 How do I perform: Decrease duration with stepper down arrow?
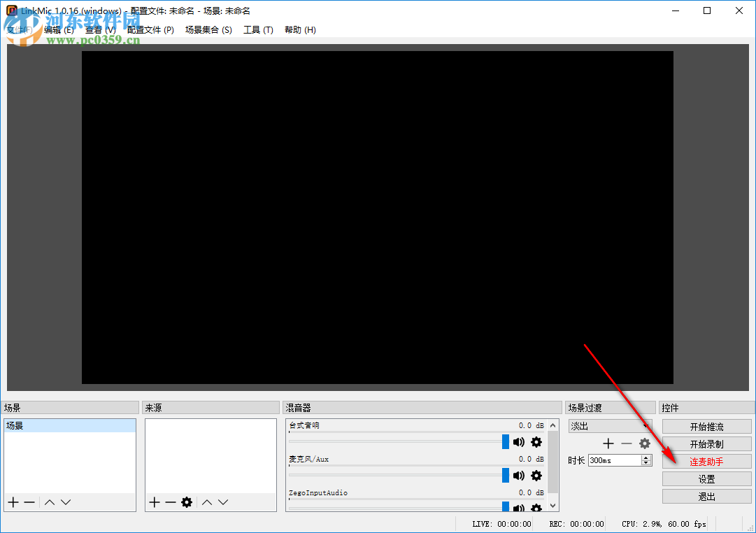[646, 463]
